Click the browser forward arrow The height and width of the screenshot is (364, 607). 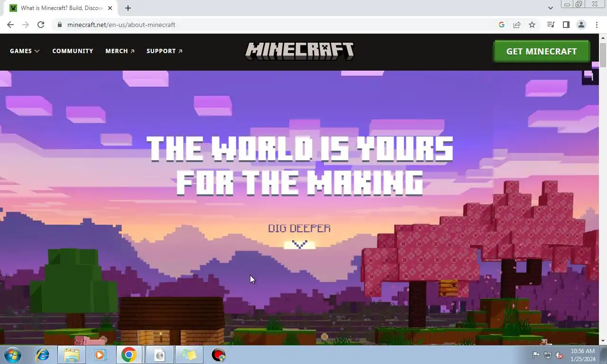pyautogui.click(x=26, y=25)
